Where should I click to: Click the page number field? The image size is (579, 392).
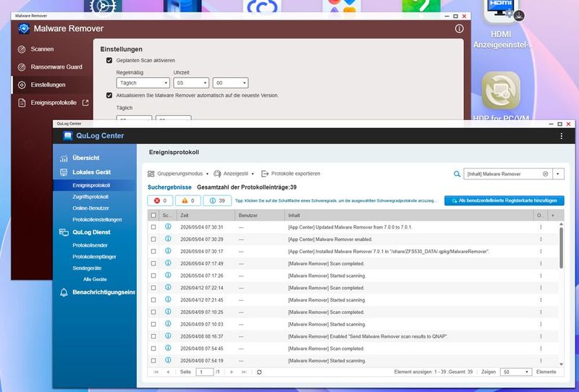[205, 372]
